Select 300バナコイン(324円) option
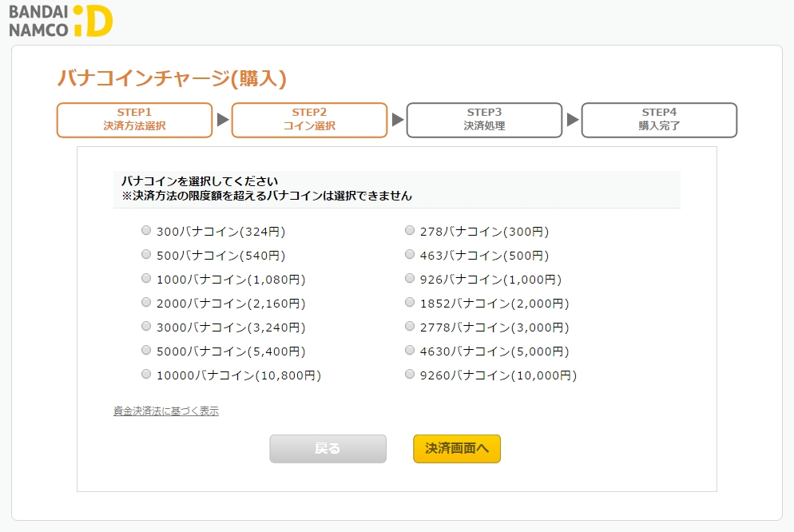Screen dimensions: 794x532 (146, 231)
